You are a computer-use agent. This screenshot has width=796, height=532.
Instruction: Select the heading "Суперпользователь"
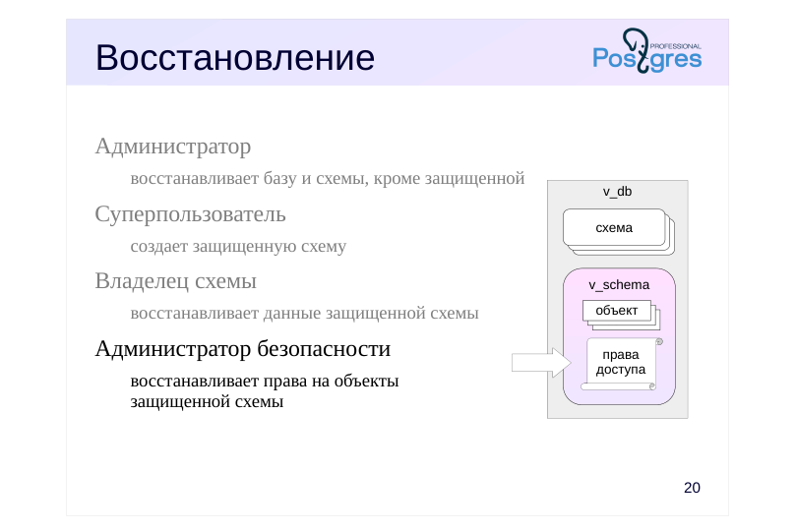(190, 214)
